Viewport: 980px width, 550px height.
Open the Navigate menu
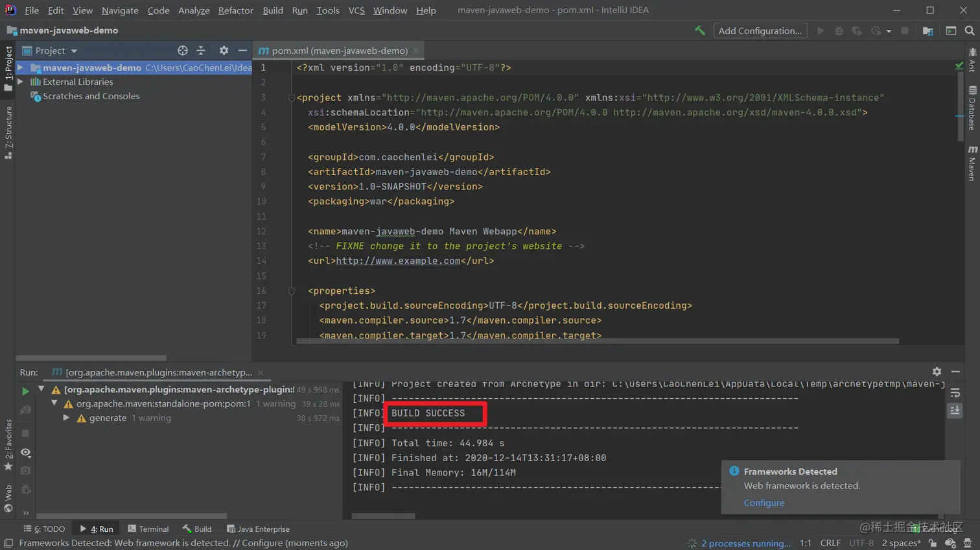120,10
